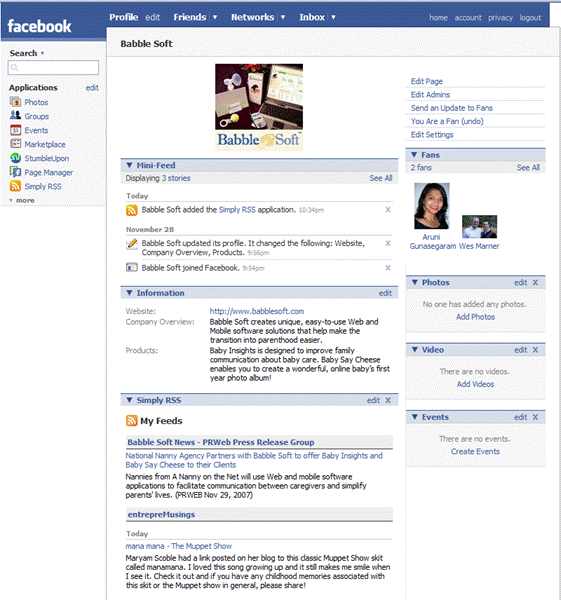The width and height of the screenshot is (561, 600).
Task: Open the Search options dropdown
Action: [x=42, y=53]
